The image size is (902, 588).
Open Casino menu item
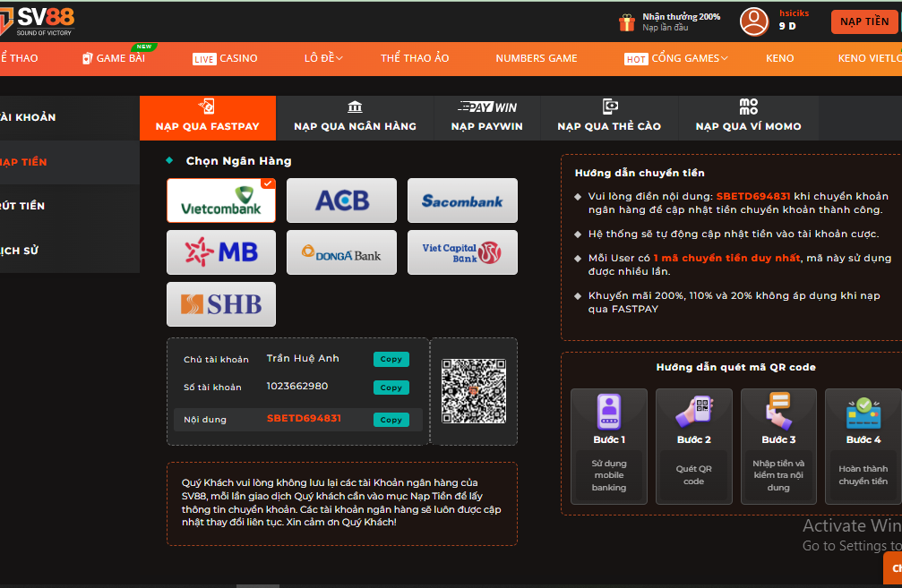click(238, 58)
